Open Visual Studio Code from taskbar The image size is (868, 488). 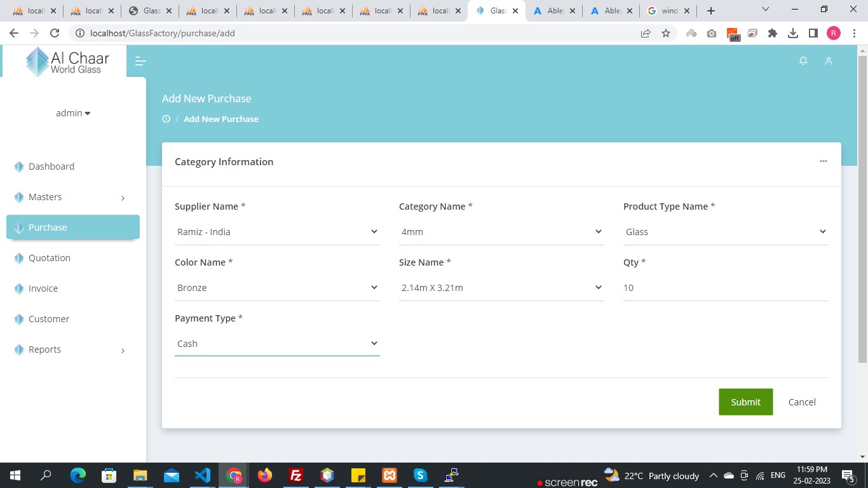tap(202, 475)
